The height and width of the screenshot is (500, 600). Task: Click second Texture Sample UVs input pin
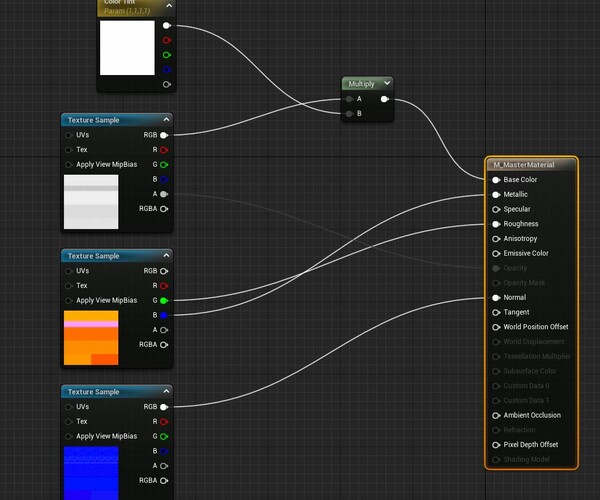pos(68,271)
